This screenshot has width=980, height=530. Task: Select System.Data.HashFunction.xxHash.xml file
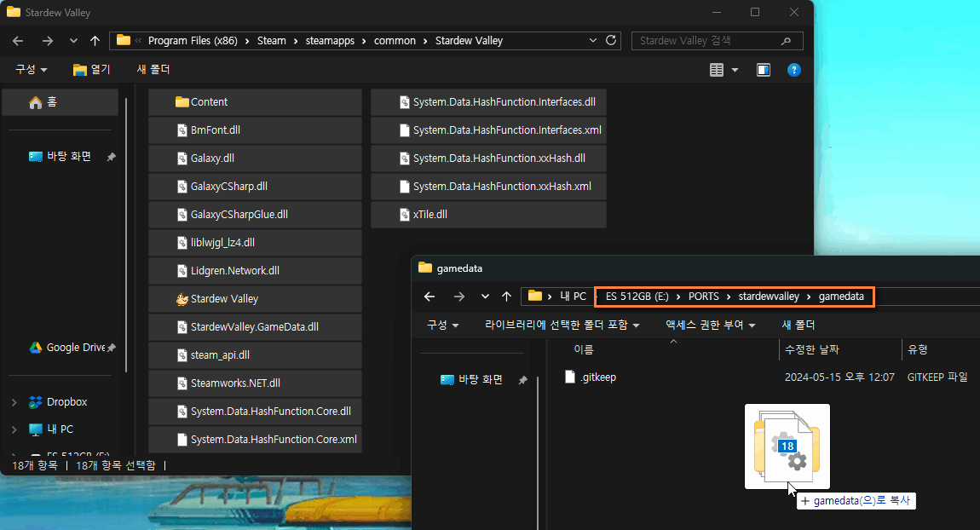click(489, 187)
